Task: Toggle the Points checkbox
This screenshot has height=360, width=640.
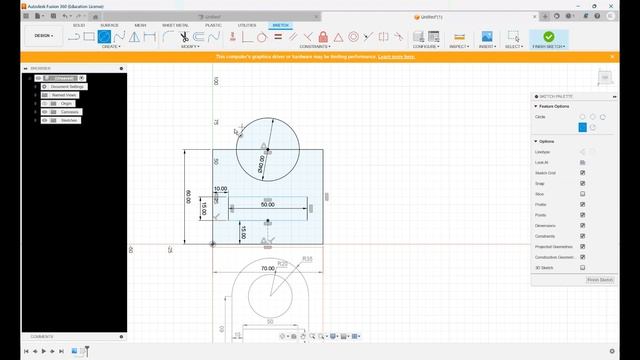Action: click(x=582, y=215)
